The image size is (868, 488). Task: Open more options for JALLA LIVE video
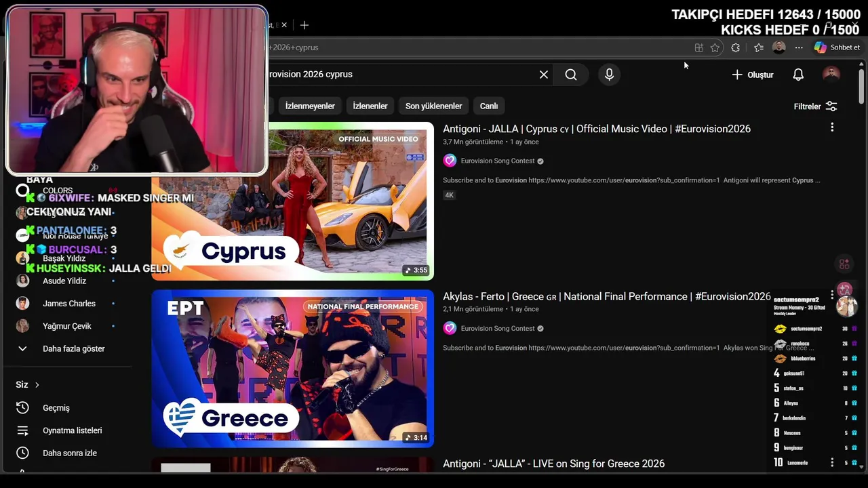pos(832,462)
